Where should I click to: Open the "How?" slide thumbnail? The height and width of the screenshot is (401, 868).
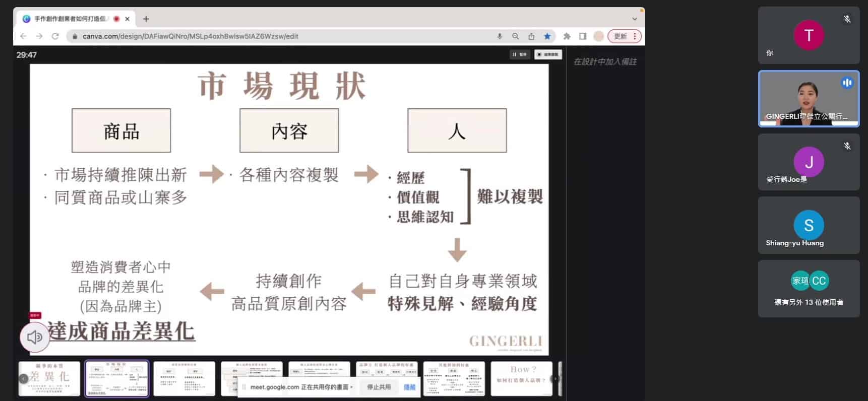[x=521, y=378]
